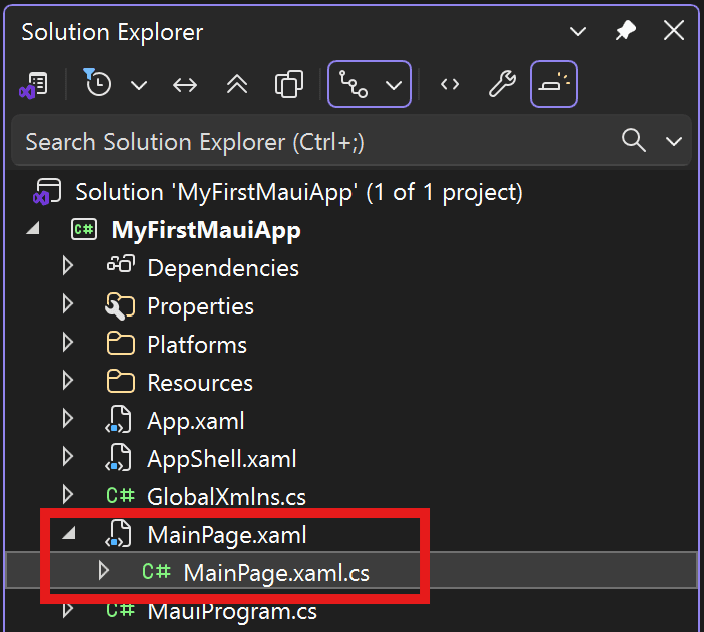This screenshot has width=704, height=632.
Task: Collapse All items in Solution Explorer
Action: pyautogui.click(x=237, y=84)
